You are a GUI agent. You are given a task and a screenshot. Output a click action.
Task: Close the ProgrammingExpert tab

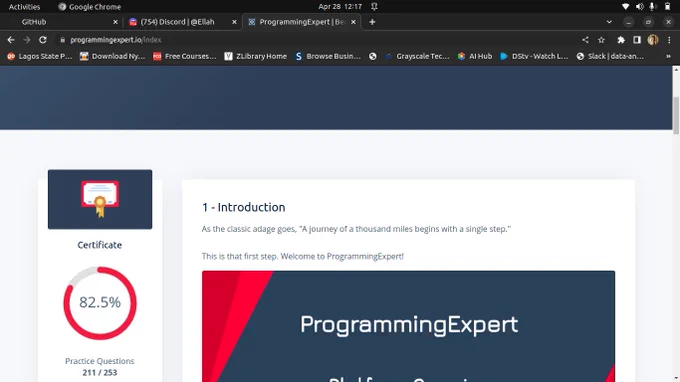coord(353,22)
